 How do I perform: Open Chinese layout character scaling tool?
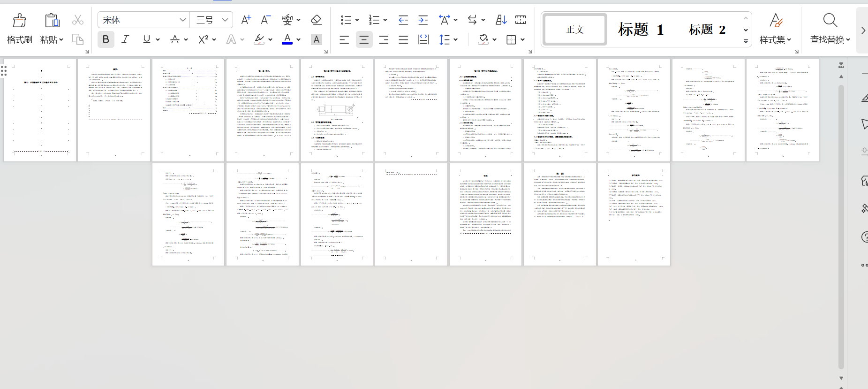444,20
